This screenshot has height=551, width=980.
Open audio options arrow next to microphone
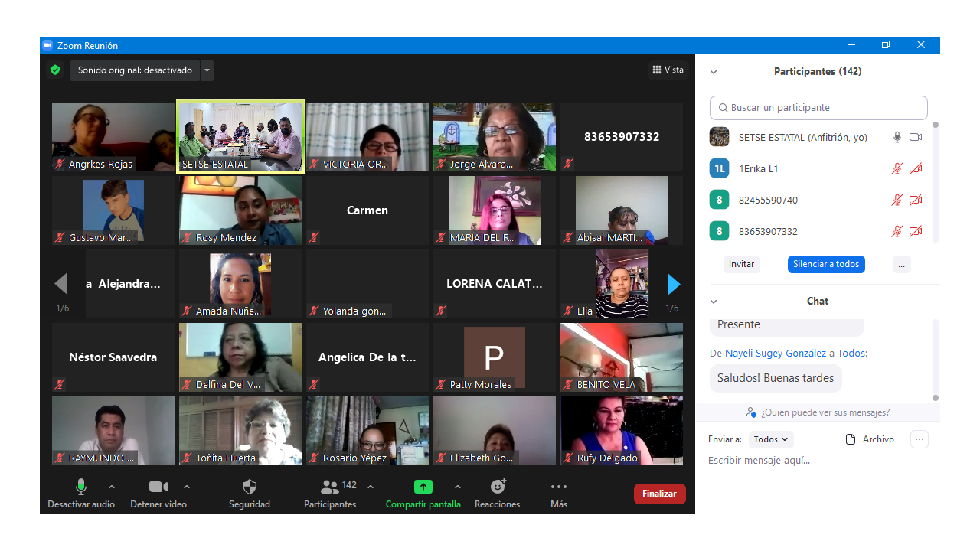112,487
